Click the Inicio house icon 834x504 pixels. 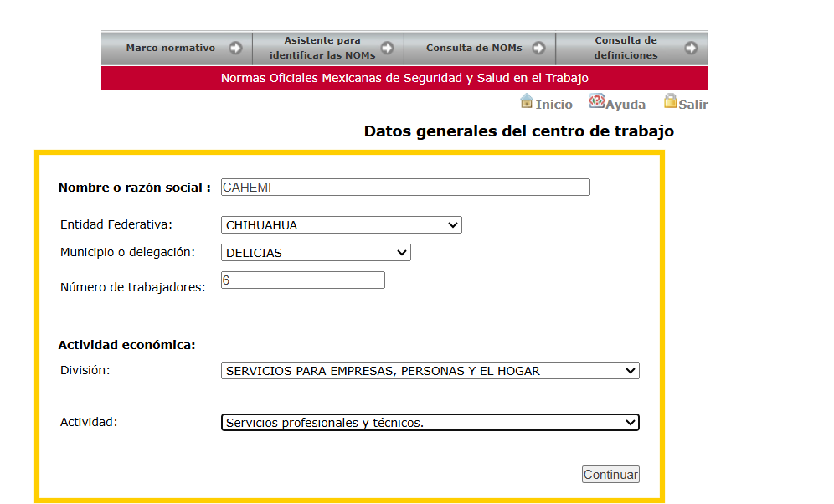coord(527,101)
